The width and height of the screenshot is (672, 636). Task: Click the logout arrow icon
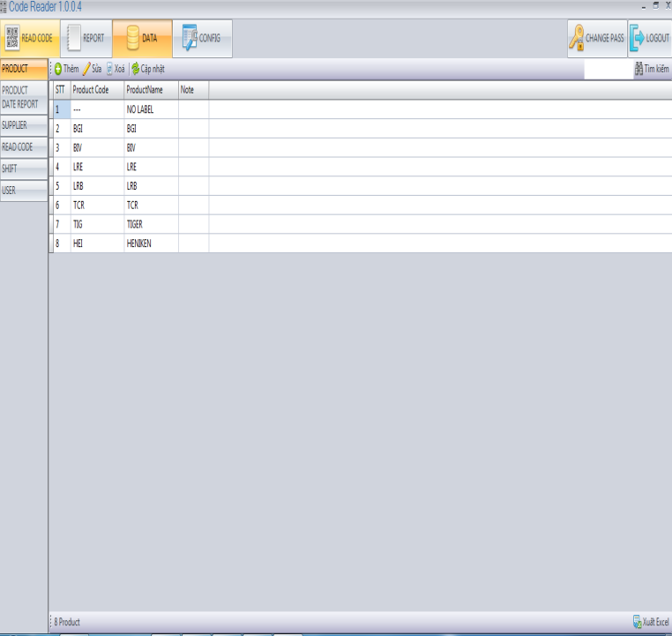(x=637, y=38)
